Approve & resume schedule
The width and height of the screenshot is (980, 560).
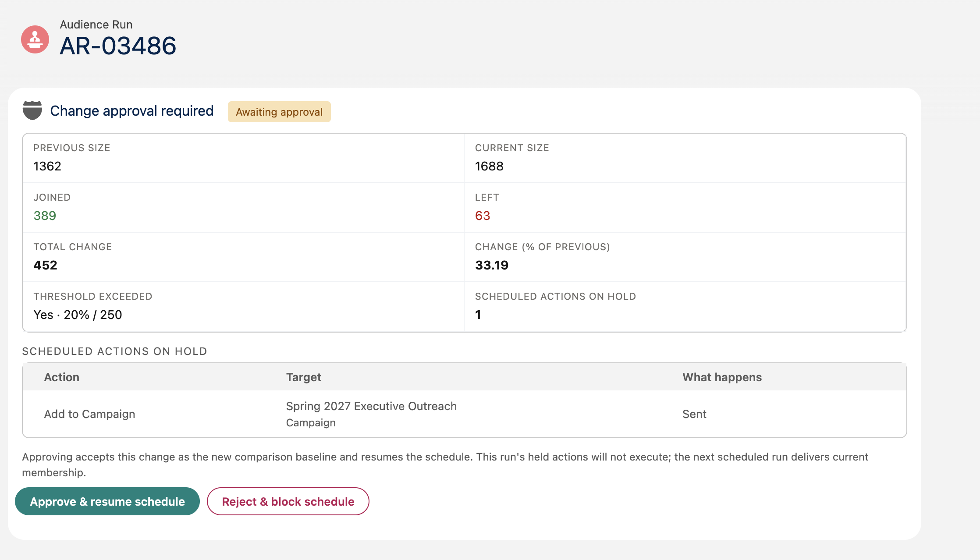(x=107, y=501)
